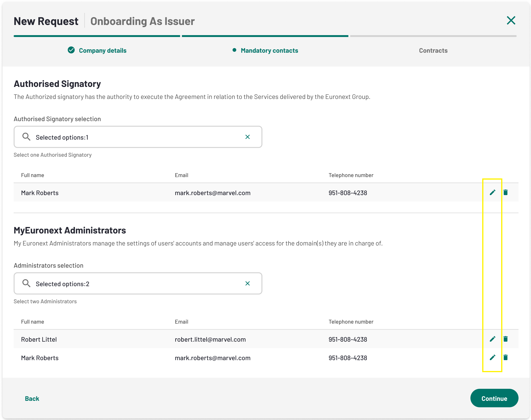Delete Robert Littel administrator row
The width and height of the screenshot is (531, 420).
coord(505,339)
